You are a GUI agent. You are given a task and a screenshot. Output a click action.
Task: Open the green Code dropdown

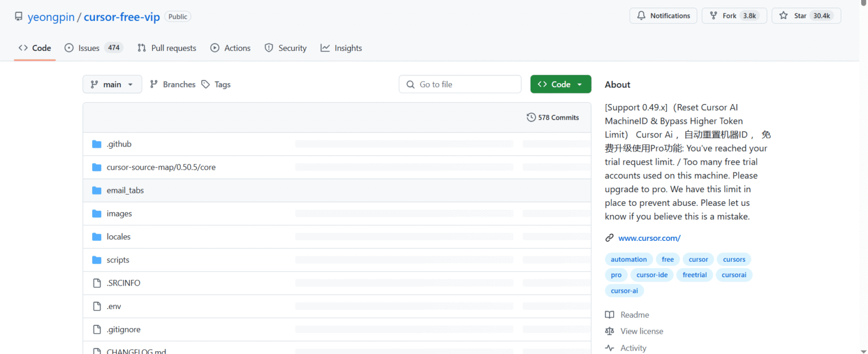(560, 84)
